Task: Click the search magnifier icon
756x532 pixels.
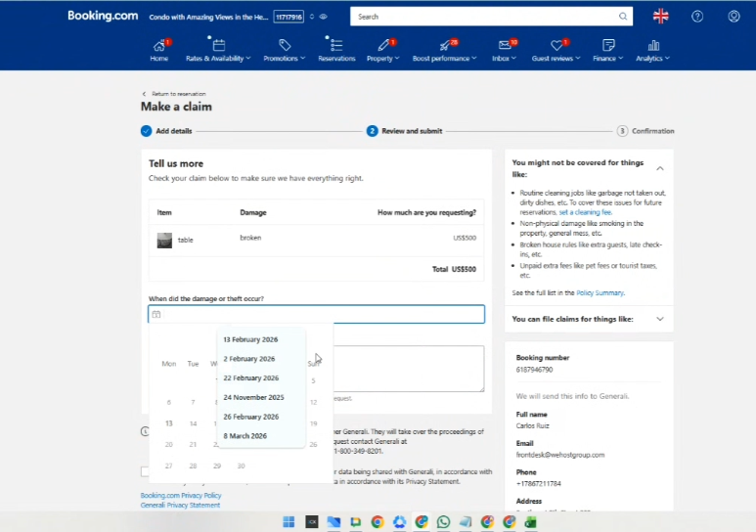Action: click(x=622, y=17)
